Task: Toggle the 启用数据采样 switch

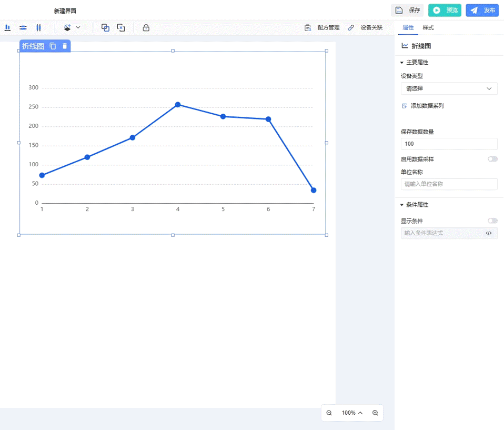Action: pos(492,159)
